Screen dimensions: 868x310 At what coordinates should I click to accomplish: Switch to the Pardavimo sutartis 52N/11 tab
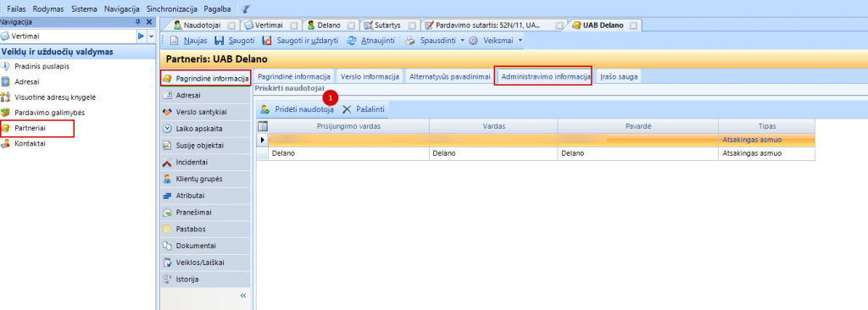pos(487,25)
